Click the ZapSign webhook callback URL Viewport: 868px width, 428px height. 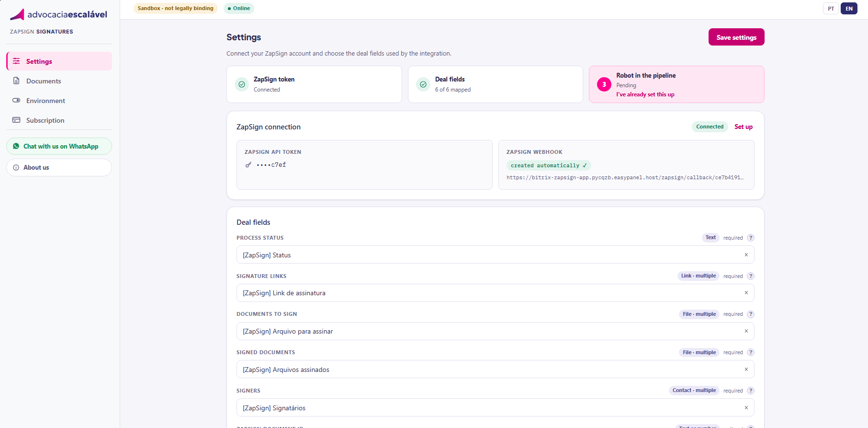coord(625,178)
